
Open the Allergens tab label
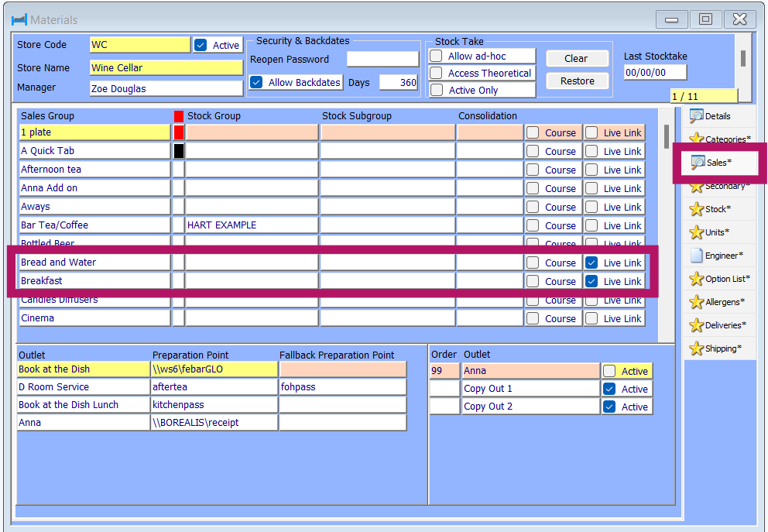[x=725, y=302]
